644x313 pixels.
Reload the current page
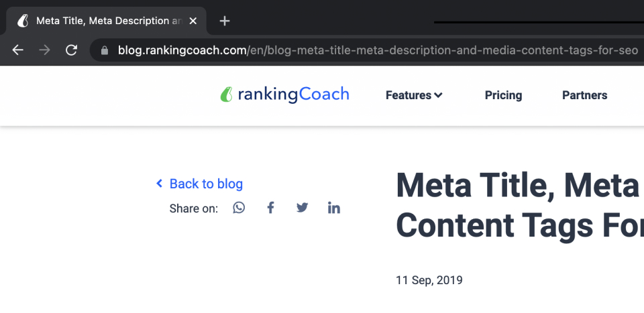click(x=72, y=50)
